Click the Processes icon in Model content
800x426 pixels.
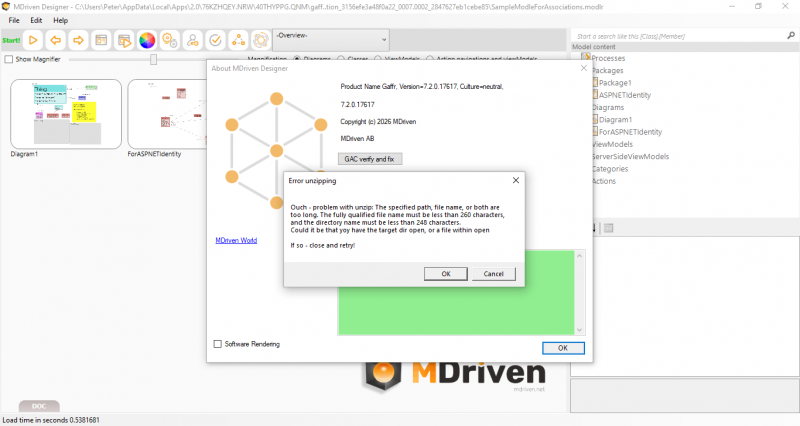coord(586,57)
